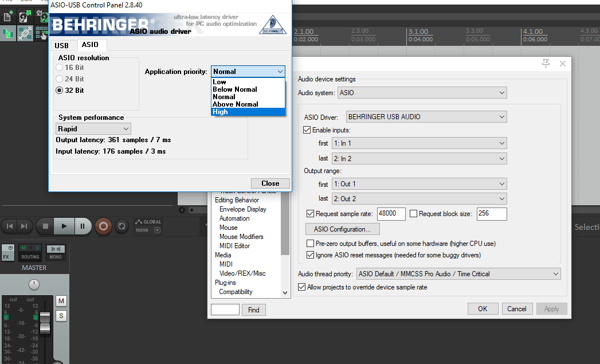This screenshot has height=364, width=600.
Task: Switch to ASIO tab in Behringer panel
Action: pyautogui.click(x=91, y=45)
